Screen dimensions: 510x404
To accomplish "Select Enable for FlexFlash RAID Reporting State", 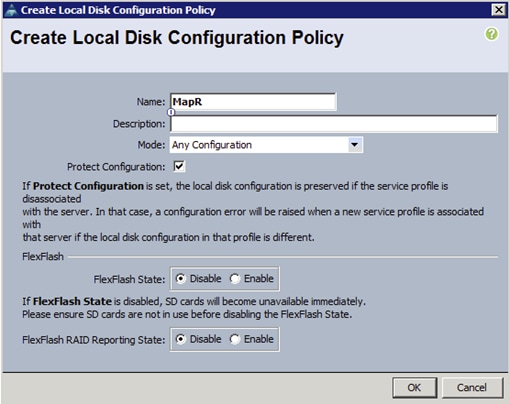I will [x=235, y=339].
